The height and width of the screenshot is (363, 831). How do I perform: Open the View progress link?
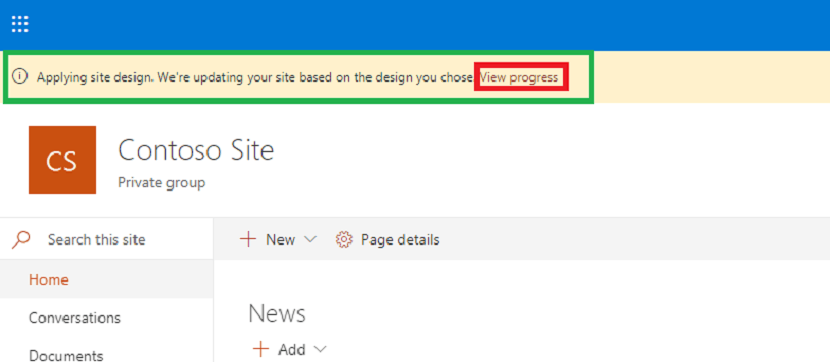point(519,77)
